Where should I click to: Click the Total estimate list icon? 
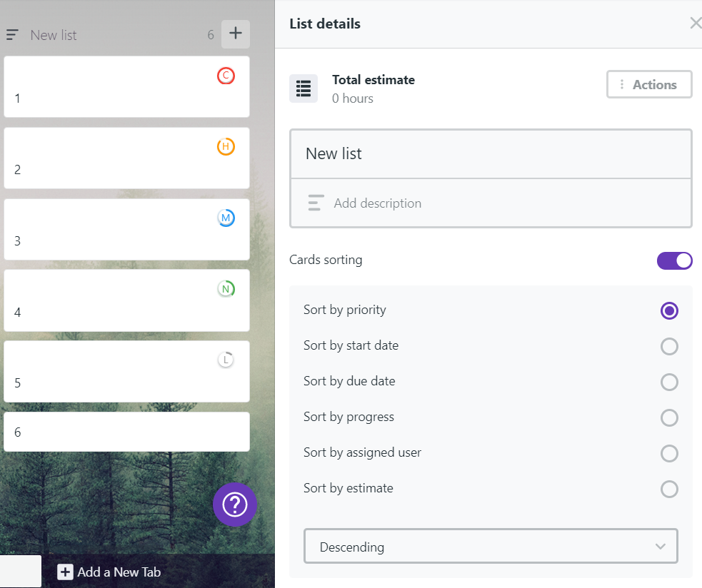pyautogui.click(x=303, y=88)
